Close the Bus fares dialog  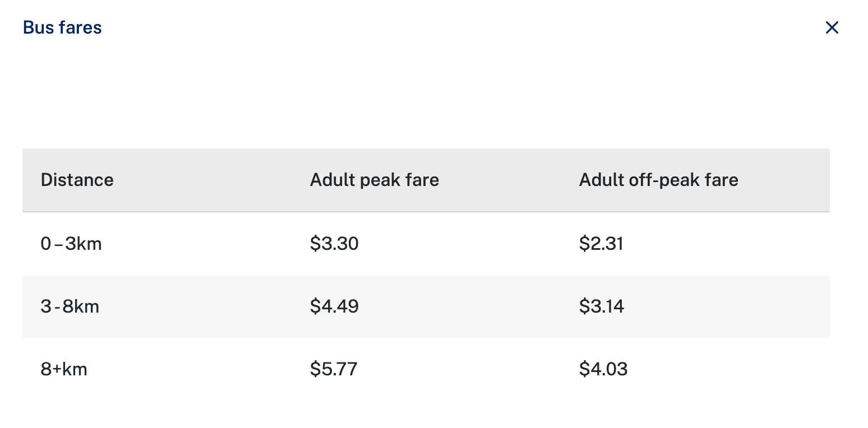(832, 27)
